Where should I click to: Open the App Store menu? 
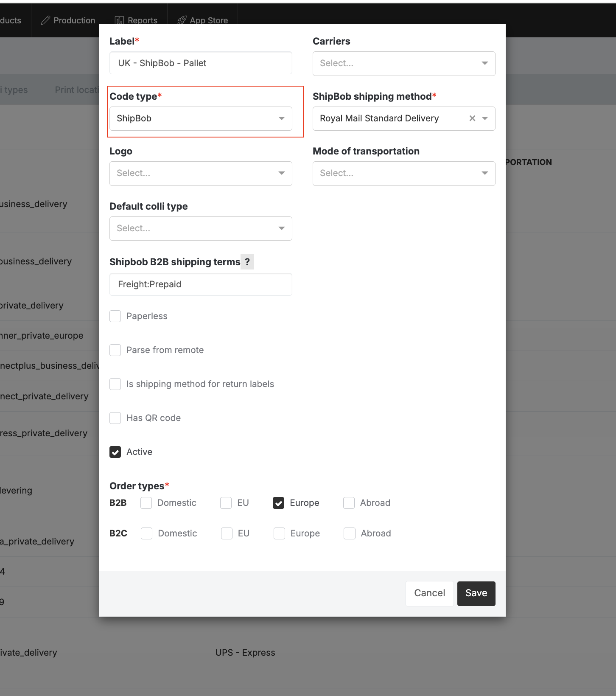(203, 20)
